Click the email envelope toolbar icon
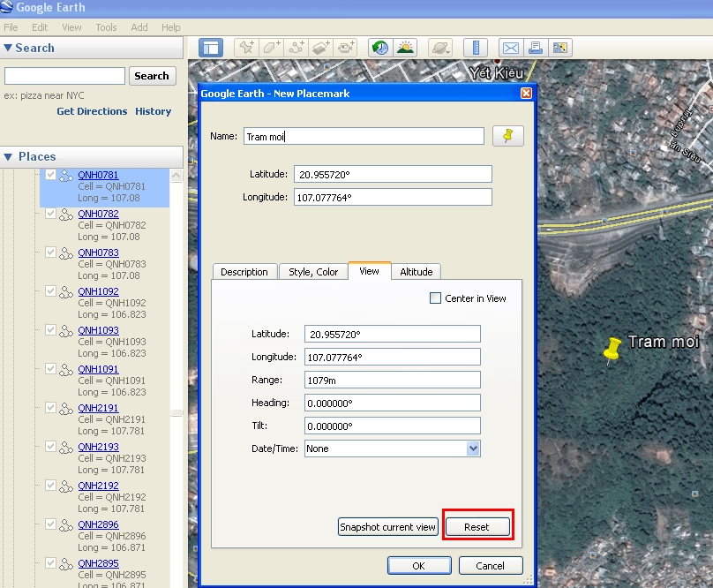The image size is (713, 588). tap(510, 48)
